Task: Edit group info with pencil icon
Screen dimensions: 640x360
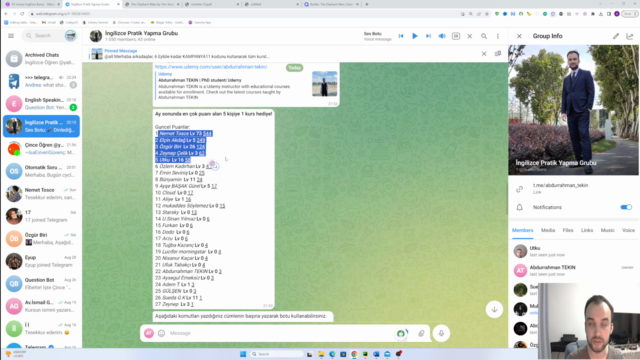Action: point(616,36)
